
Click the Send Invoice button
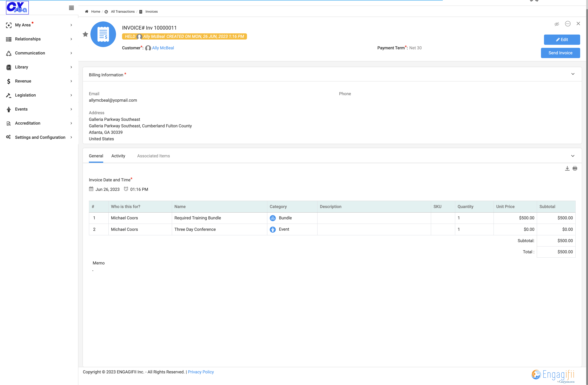pos(560,53)
